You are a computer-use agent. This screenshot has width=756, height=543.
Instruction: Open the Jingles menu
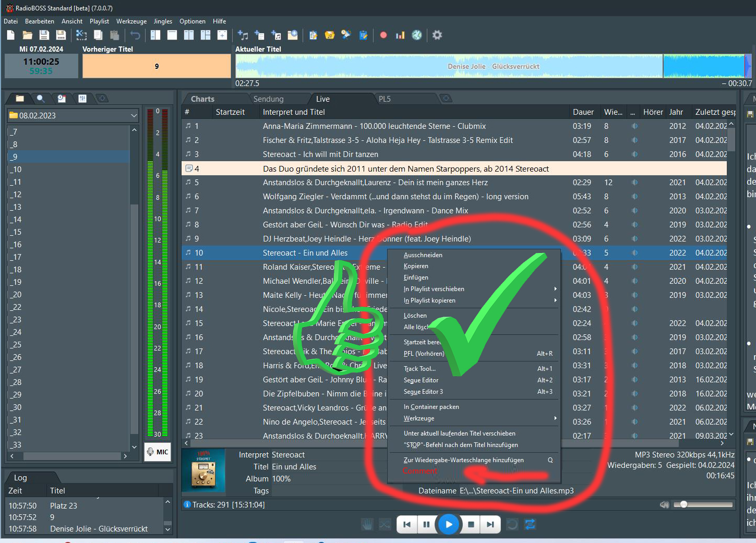[x=163, y=21]
